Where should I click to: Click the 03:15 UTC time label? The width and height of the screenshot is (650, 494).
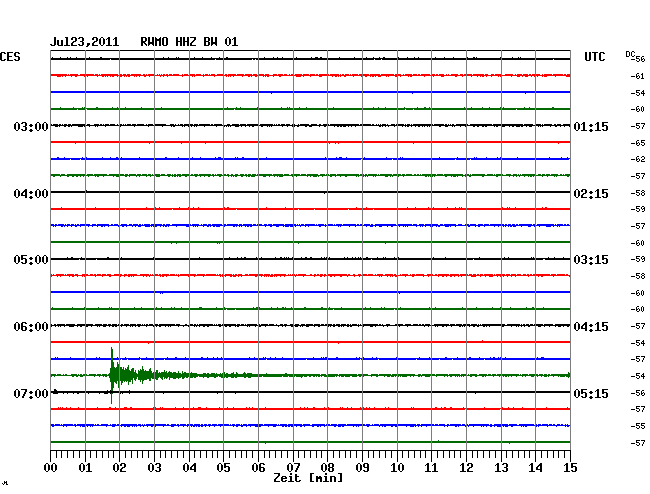591,260
